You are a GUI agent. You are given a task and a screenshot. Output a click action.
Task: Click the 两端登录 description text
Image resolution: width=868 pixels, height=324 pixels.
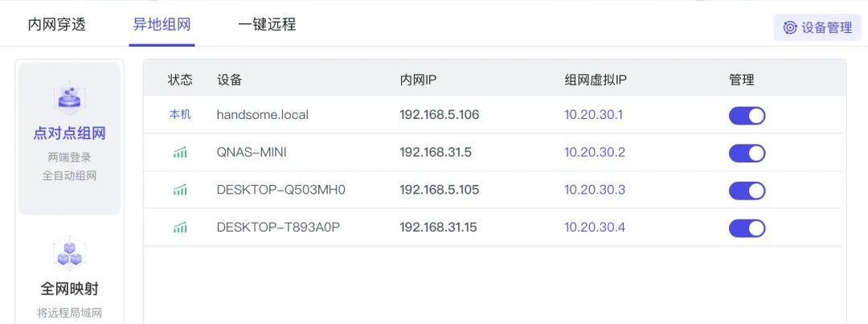coord(69,158)
